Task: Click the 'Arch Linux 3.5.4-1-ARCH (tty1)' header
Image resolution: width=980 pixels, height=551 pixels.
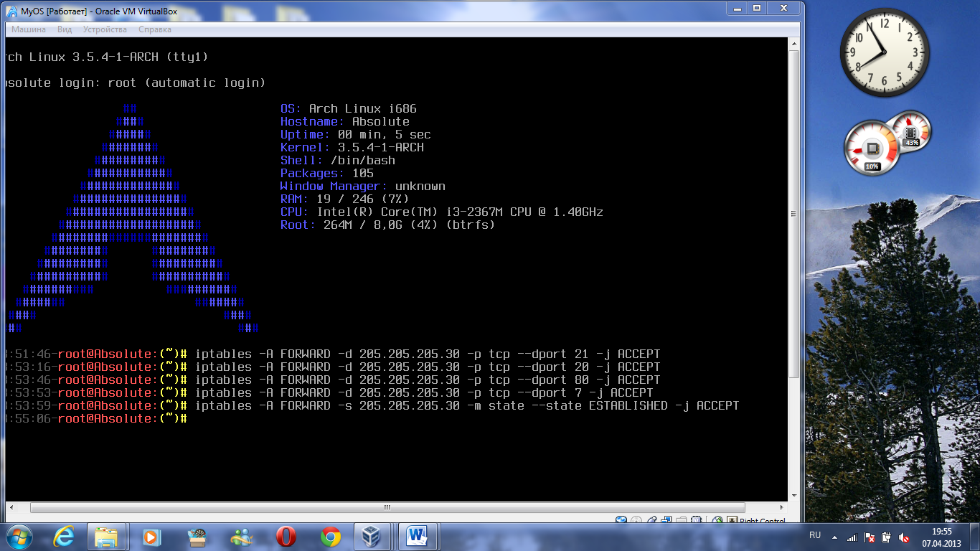Action: coord(107,57)
